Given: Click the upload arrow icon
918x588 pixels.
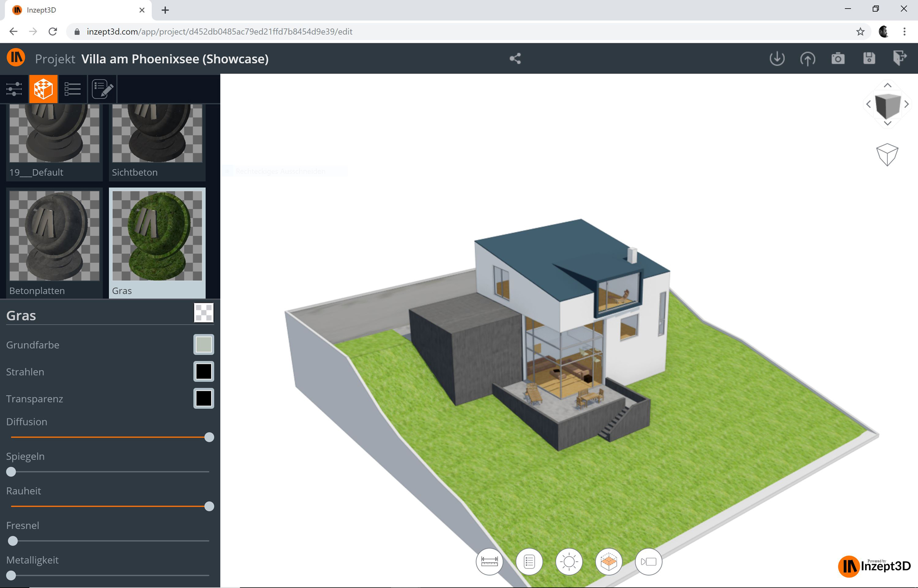Looking at the screenshot, I should click(807, 58).
